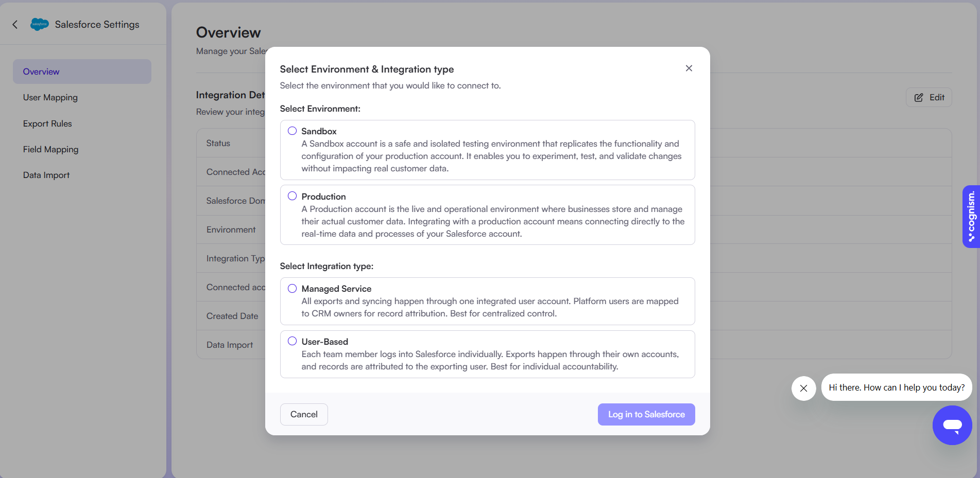Screen dimensions: 980x478
Task: Click the Edit pencil icon
Action: [919, 97]
